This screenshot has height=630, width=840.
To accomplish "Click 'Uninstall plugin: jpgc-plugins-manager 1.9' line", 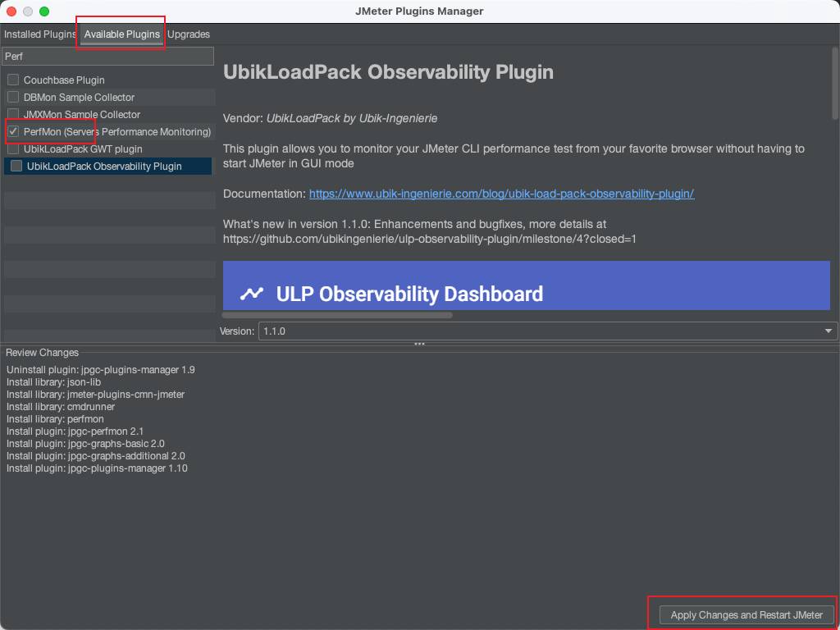I will coord(101,370).
